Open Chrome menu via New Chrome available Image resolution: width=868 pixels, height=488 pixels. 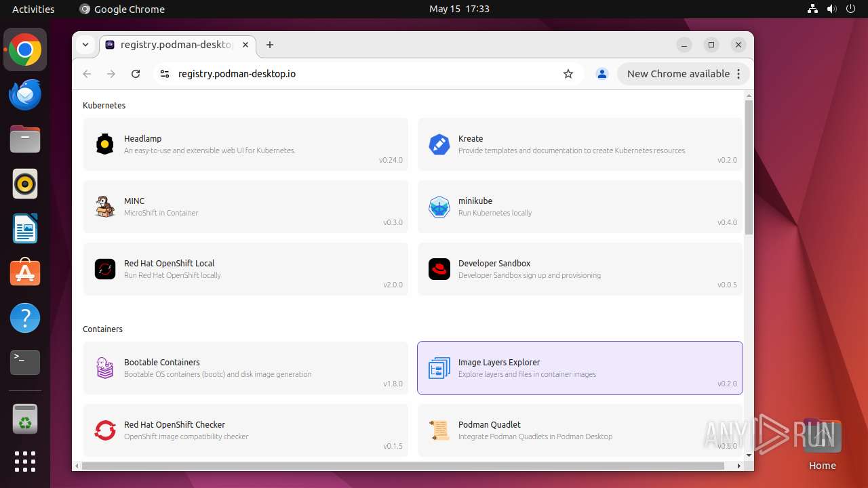tap(683, 74)
